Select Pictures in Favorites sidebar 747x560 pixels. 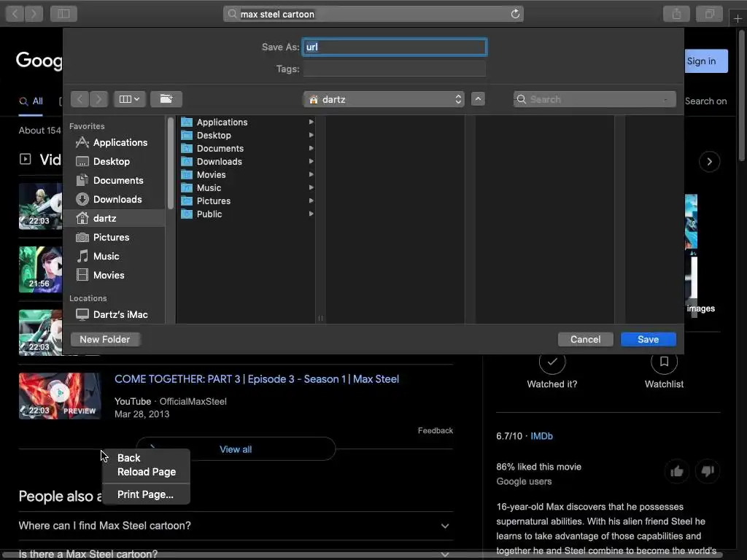click(x=113, y=237)
